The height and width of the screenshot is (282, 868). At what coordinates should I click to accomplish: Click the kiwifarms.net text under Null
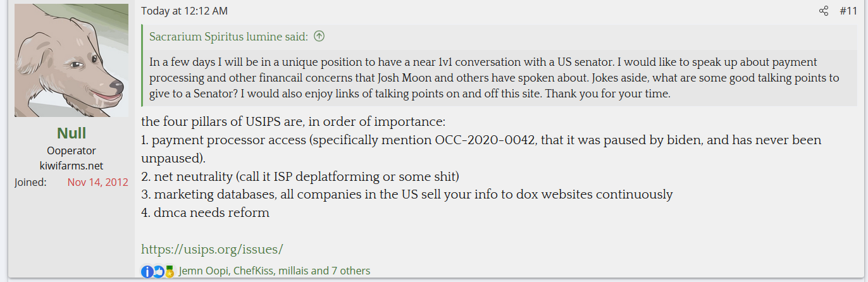coord(71,166)
